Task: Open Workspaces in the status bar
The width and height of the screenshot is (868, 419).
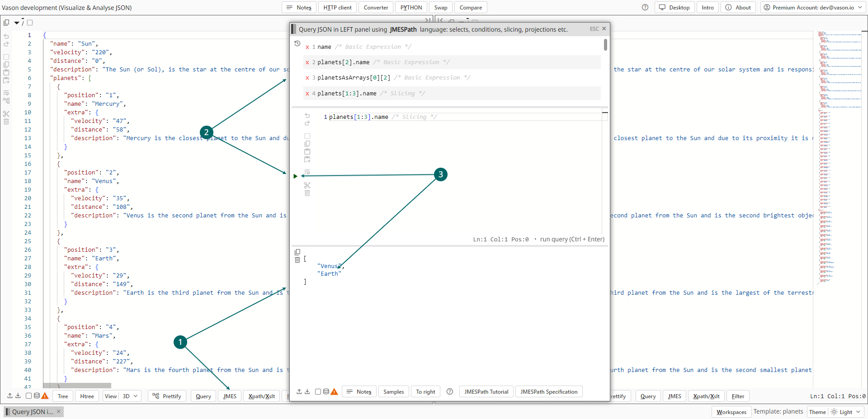Action: [x=731, y=412]
